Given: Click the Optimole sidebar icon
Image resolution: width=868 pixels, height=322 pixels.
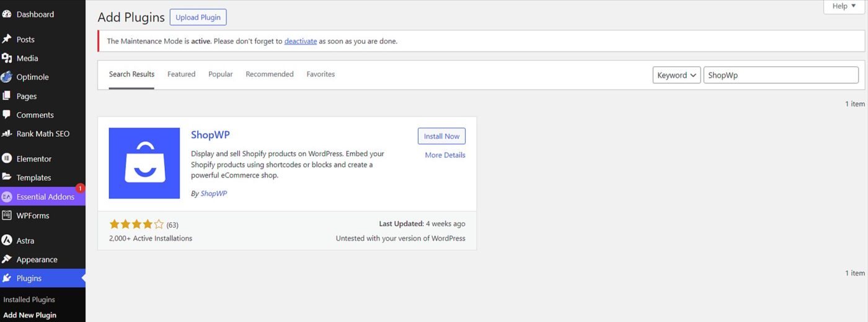Looking at the screenshot, I should point(7,77).
